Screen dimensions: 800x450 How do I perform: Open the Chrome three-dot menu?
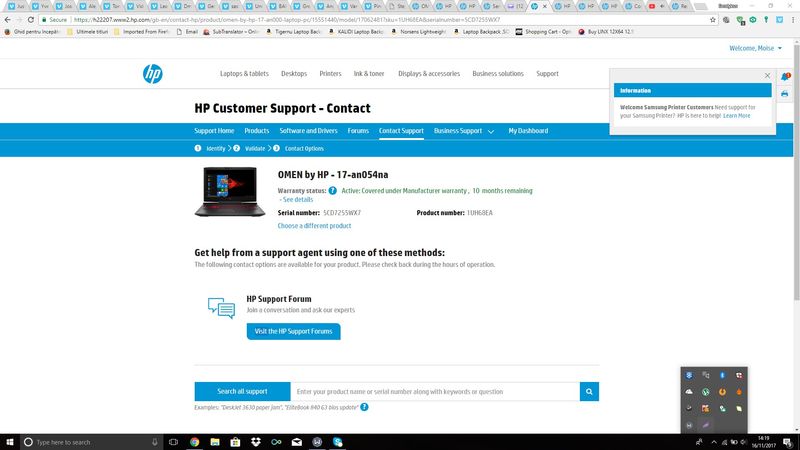click(x=793, y=20)
